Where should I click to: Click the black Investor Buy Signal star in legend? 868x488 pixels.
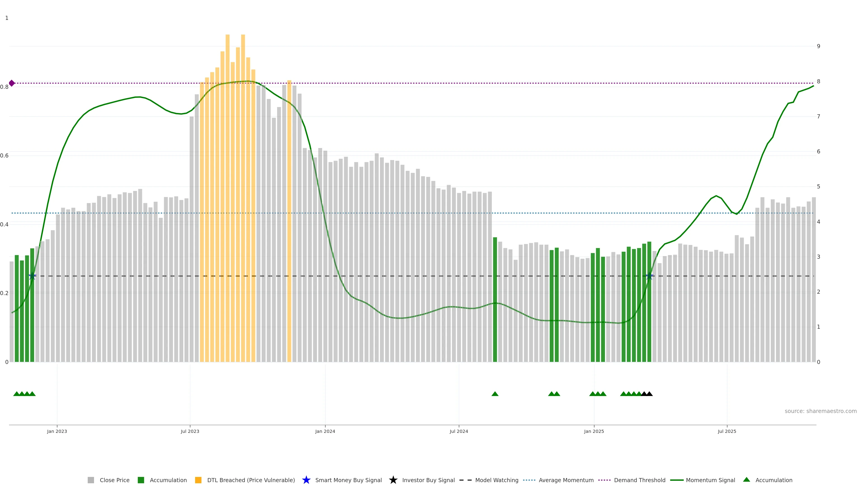tap(393, 480)
